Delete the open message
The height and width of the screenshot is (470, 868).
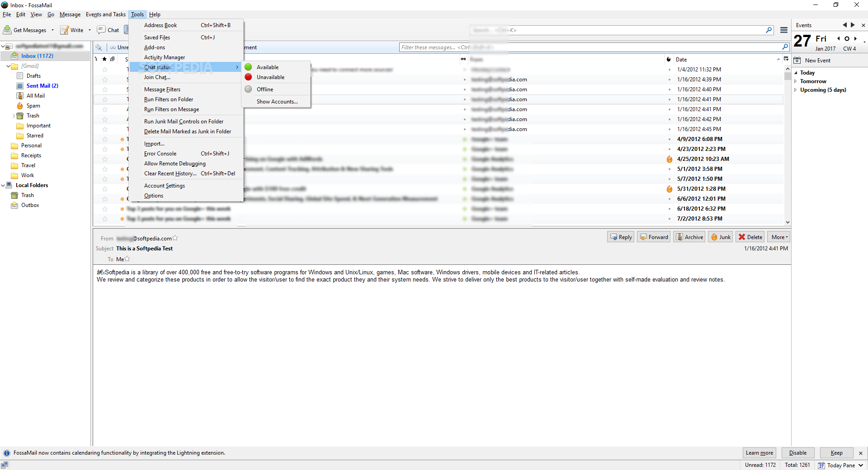click(750, 237)
